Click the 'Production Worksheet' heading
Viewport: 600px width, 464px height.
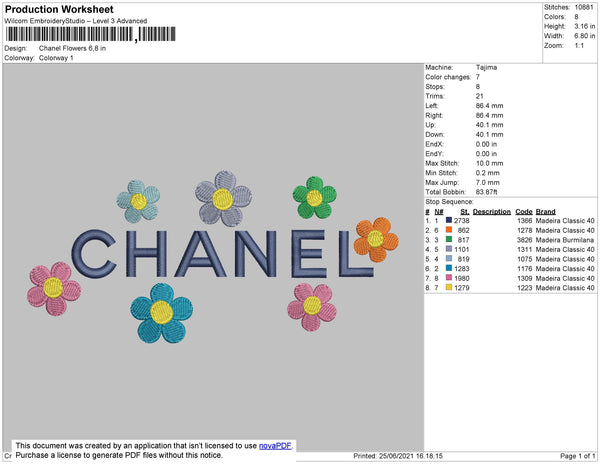59,9
